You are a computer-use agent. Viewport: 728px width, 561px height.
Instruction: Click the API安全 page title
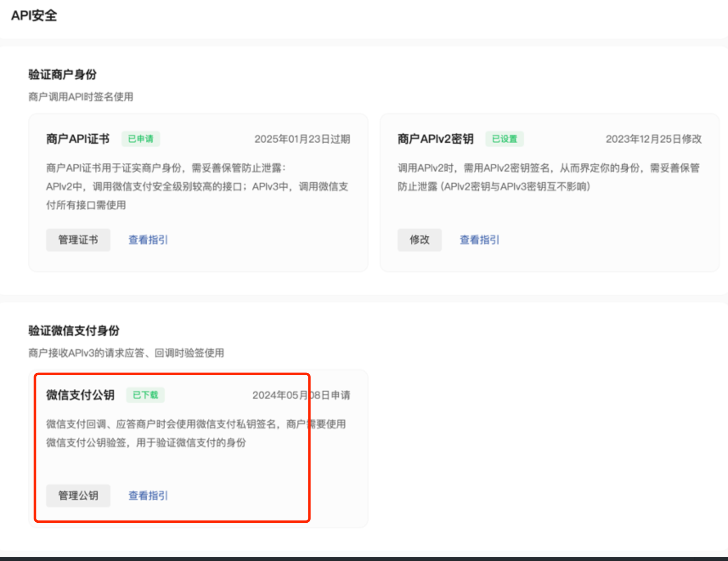point(34,16)
